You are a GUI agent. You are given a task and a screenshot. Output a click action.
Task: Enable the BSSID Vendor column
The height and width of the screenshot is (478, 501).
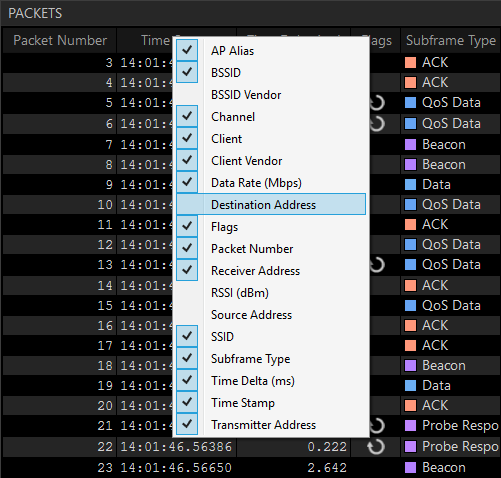tap(271, 95)
